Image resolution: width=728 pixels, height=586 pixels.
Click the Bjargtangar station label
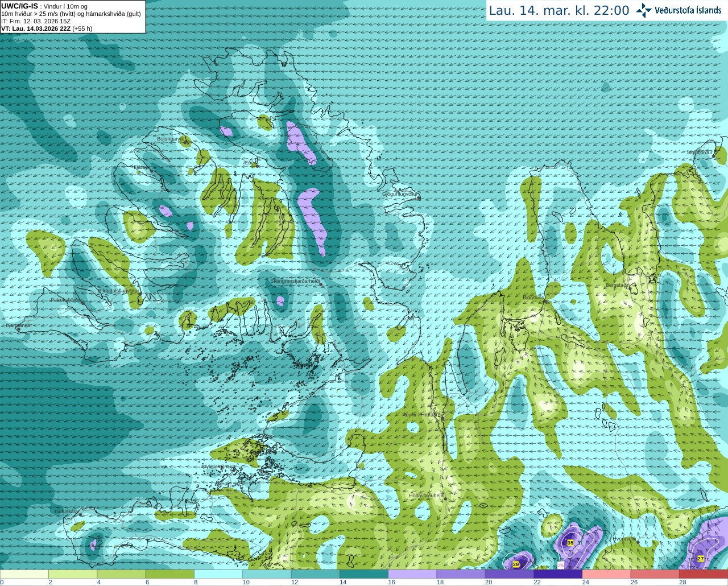click(x=19, y=326)
